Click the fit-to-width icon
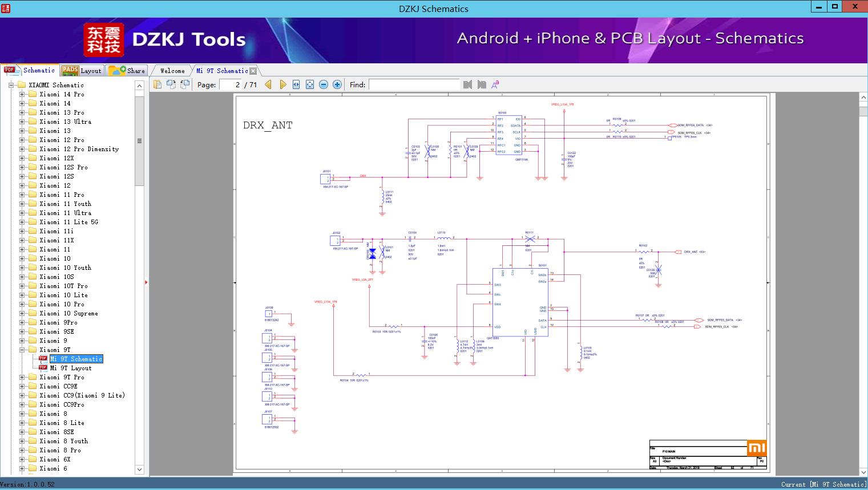Viewport: 868px width, 490px height. pyautogui.click(x=296, y=84)
